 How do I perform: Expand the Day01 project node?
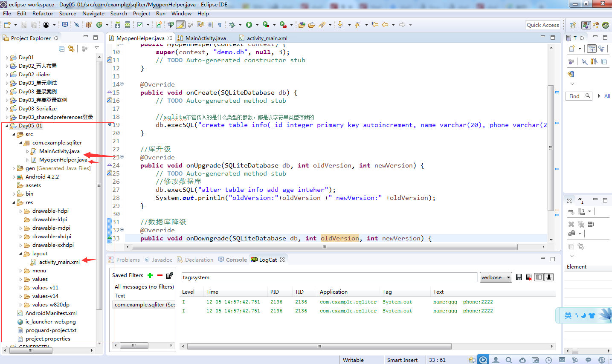point(7,58)
